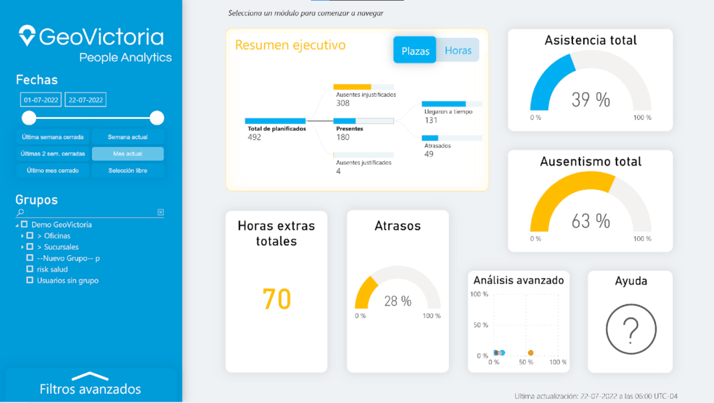714x403 pixels.
Task: Open the Grupos dropdown arrow button
Action: pos(160,213)
